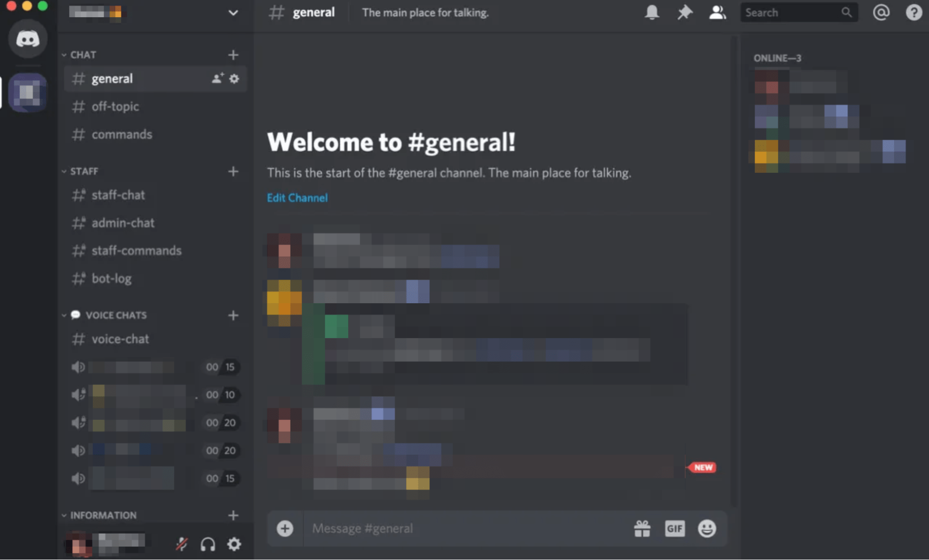Select the #commands channel
Image resolution: width=929 pixels, height=560 pixels.
121,134
